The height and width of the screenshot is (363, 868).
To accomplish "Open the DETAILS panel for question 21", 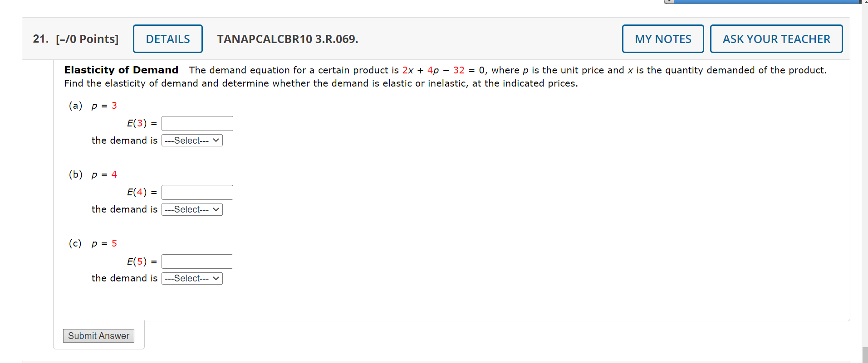I will [167, 39].
